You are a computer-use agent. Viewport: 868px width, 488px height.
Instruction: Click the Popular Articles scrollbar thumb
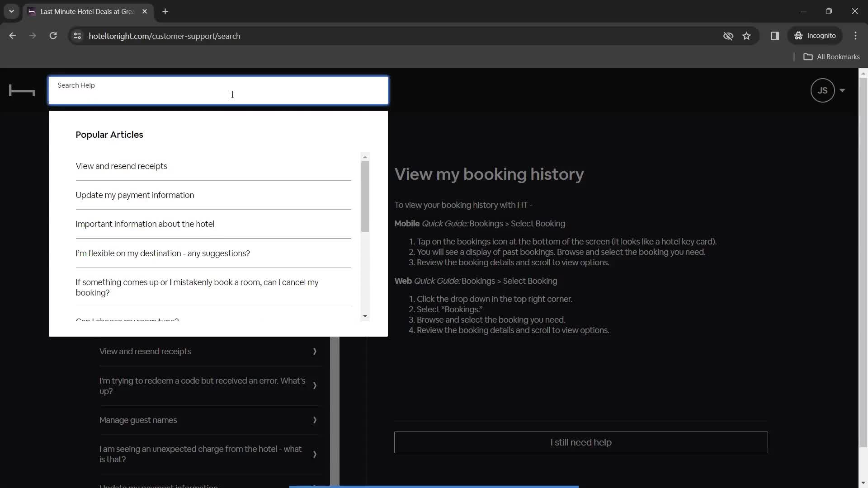[365, 197]
